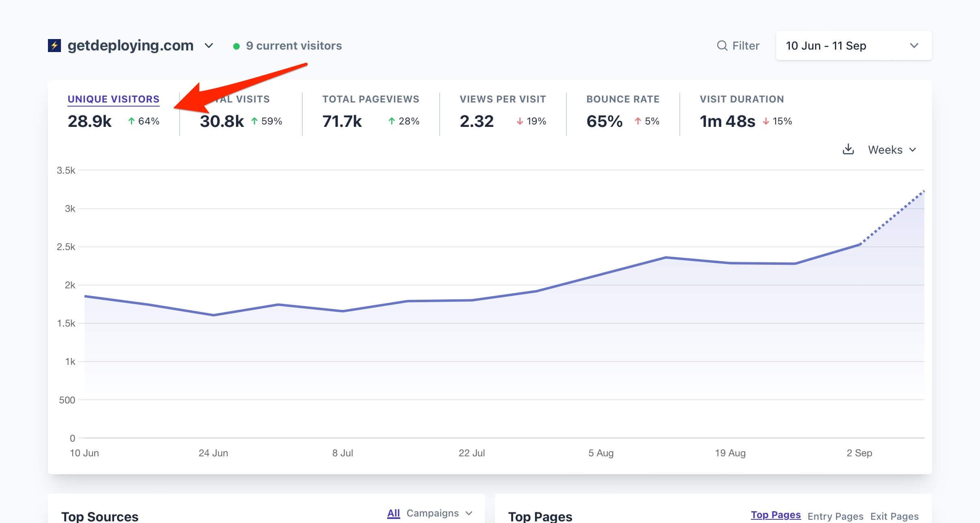Click the 59% total visits increase
The image size is (980, 523).
[x=267, y=121]
